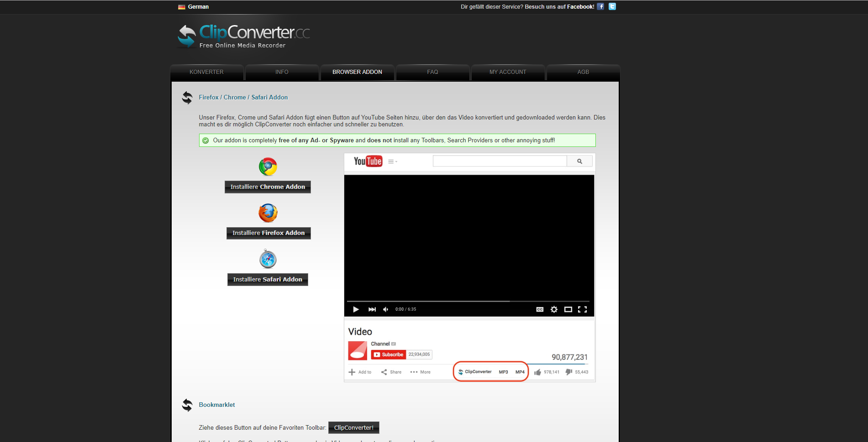Click the video progress bar

tap(468, 301)
